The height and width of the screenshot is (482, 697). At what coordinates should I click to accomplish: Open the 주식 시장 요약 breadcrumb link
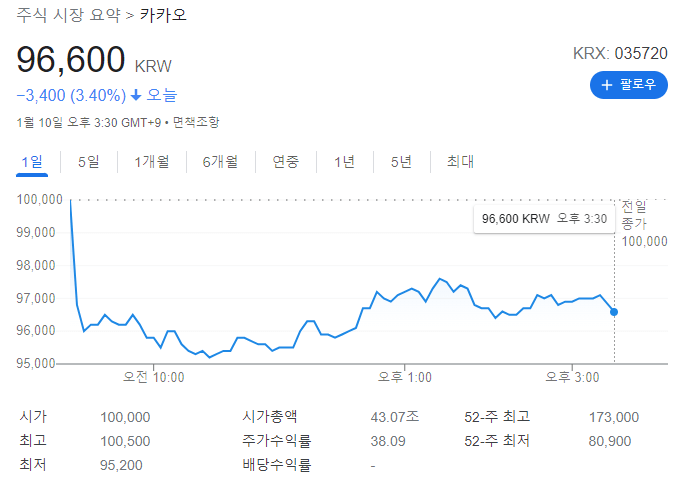68,15
